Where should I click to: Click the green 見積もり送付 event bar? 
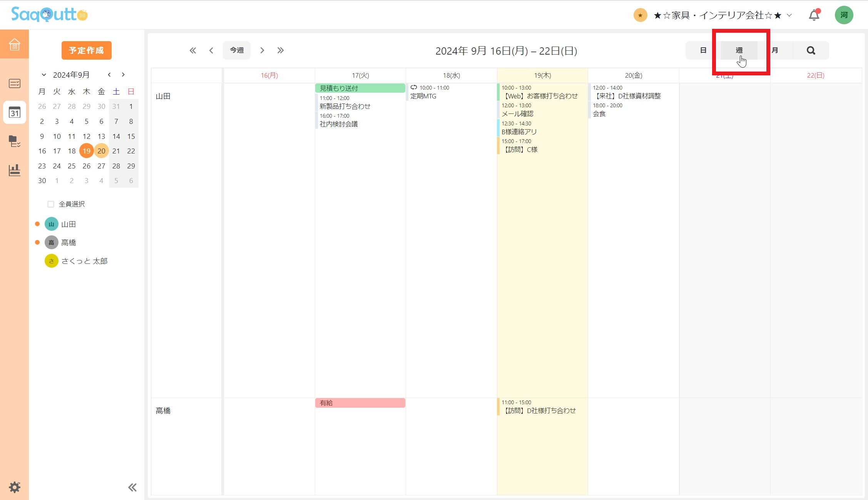[x=360, y=88]
